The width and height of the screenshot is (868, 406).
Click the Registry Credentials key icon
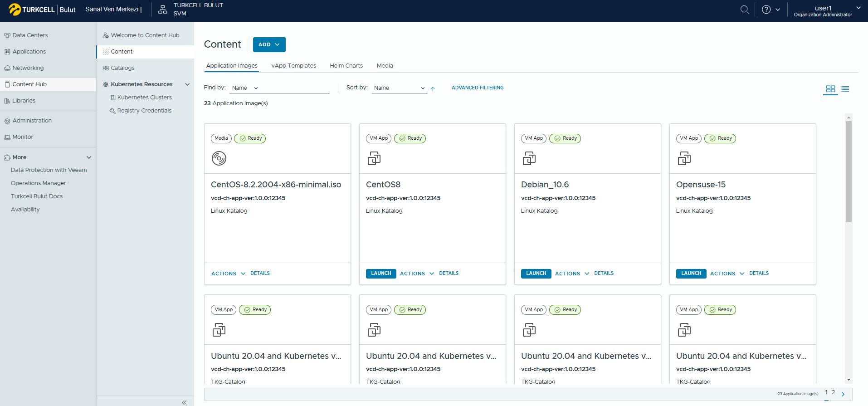[112, 111]
